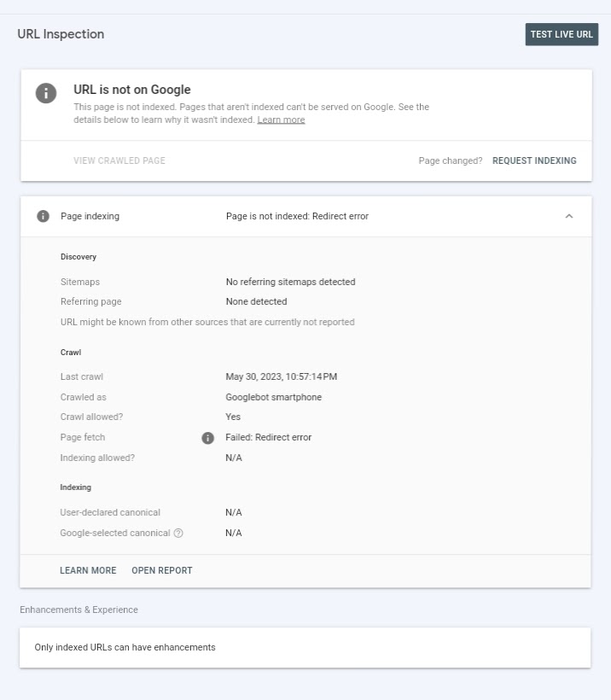Follow the 'Learn more' link in description
The width and height of the screenshot is (611, 700).
(281, 120)
